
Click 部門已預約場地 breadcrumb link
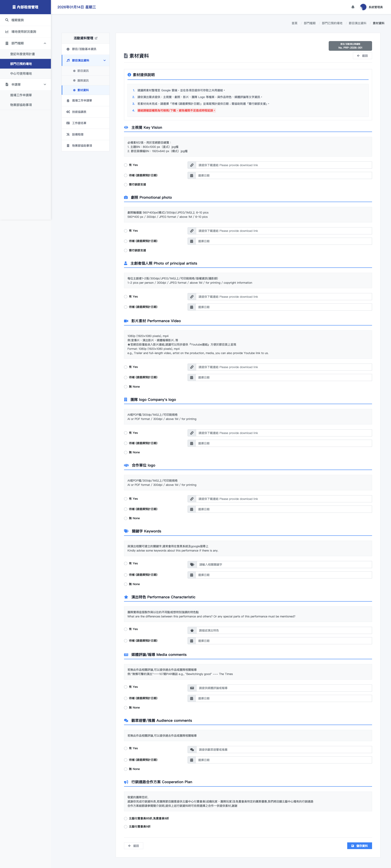click(x=332, y=23)
